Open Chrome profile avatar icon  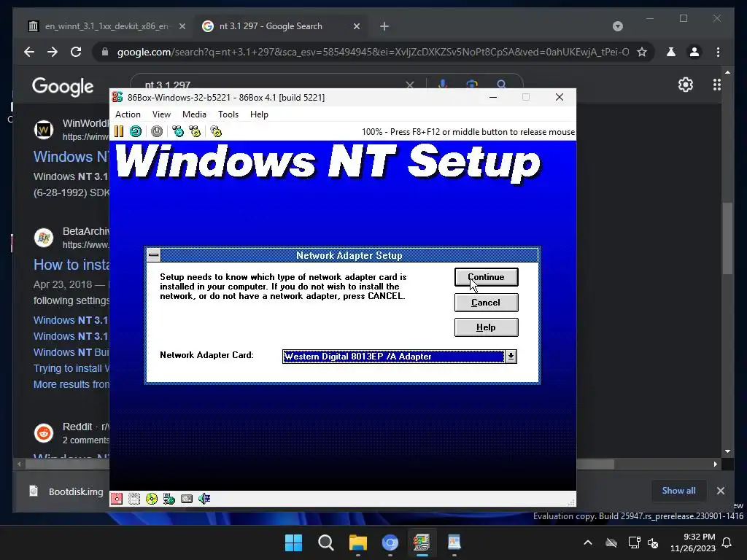tap(694, 52)
